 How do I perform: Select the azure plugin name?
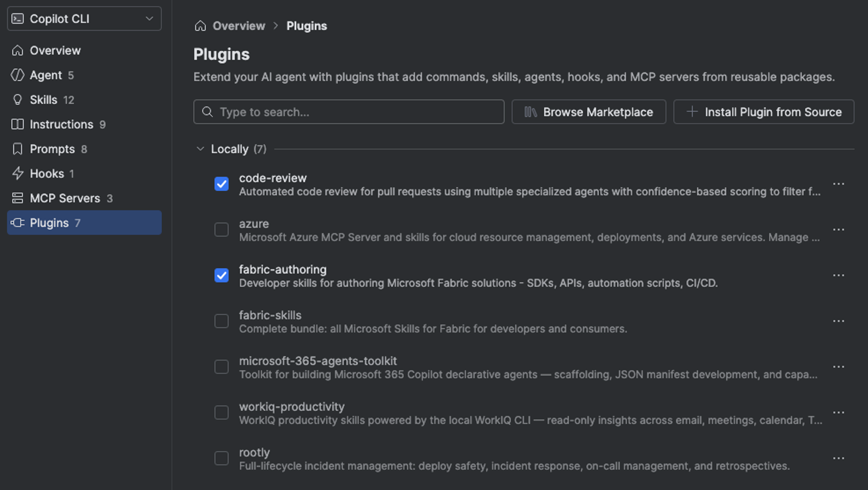point(254,224)
